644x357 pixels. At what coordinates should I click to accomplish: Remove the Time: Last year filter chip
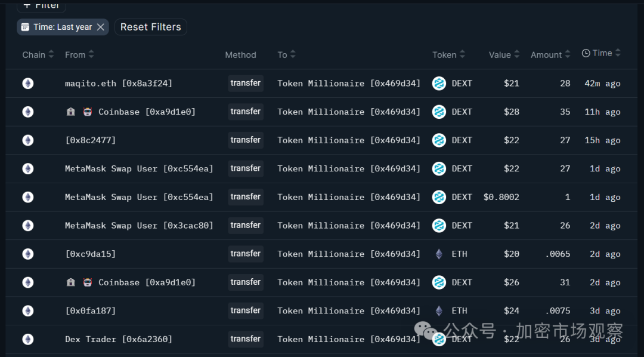pyautogui.click(x=100, y=27)
